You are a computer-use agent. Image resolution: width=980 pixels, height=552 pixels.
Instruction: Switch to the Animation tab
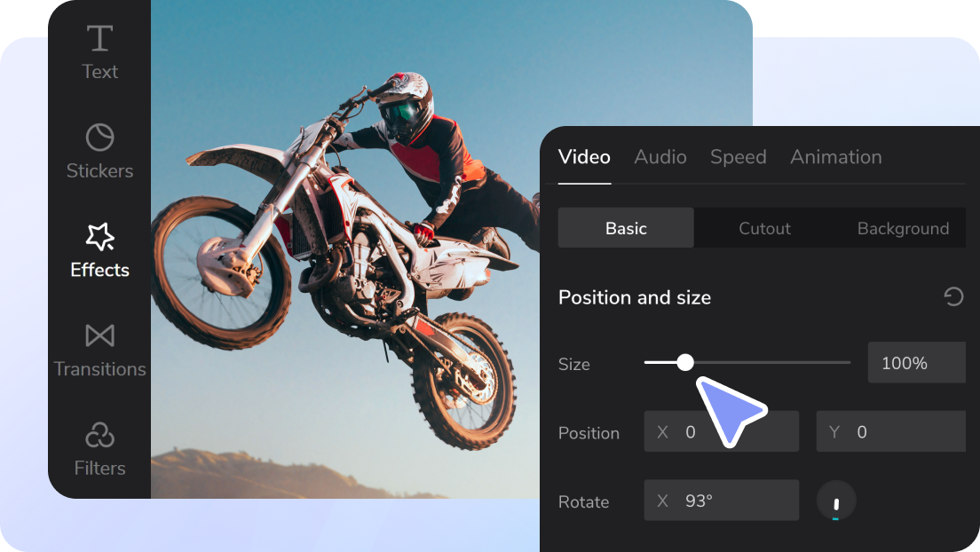point(835,157)
